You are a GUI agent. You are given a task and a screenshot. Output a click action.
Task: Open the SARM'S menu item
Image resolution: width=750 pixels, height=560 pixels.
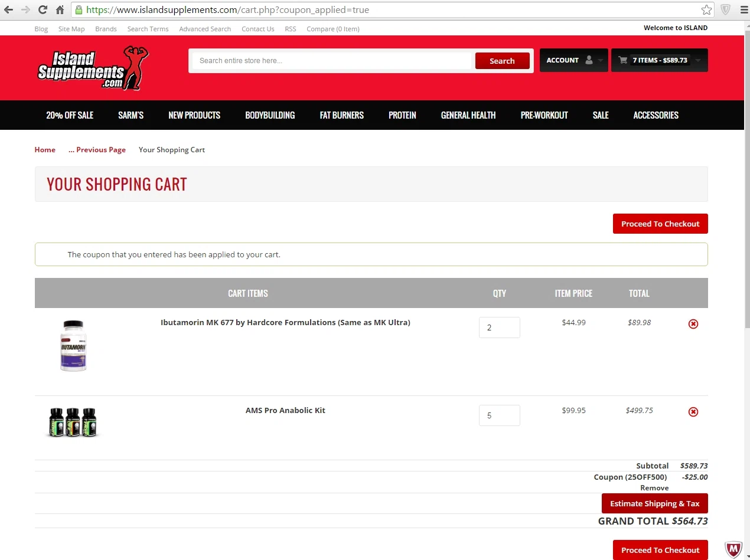(131, 115)
